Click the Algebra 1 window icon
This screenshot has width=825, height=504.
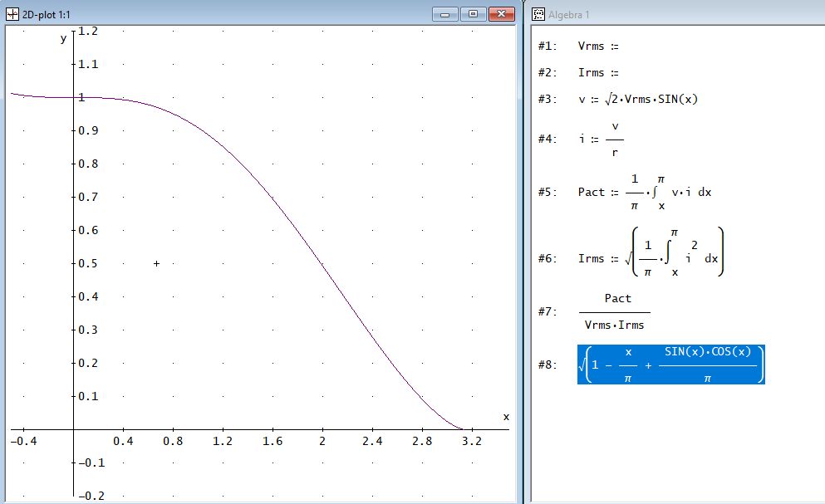538,14
